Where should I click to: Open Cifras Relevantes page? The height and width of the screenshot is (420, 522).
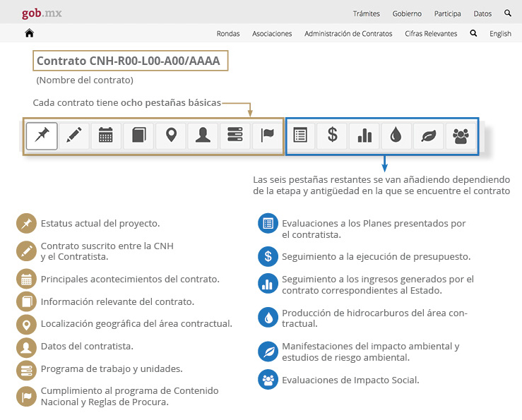click(431, 34)
